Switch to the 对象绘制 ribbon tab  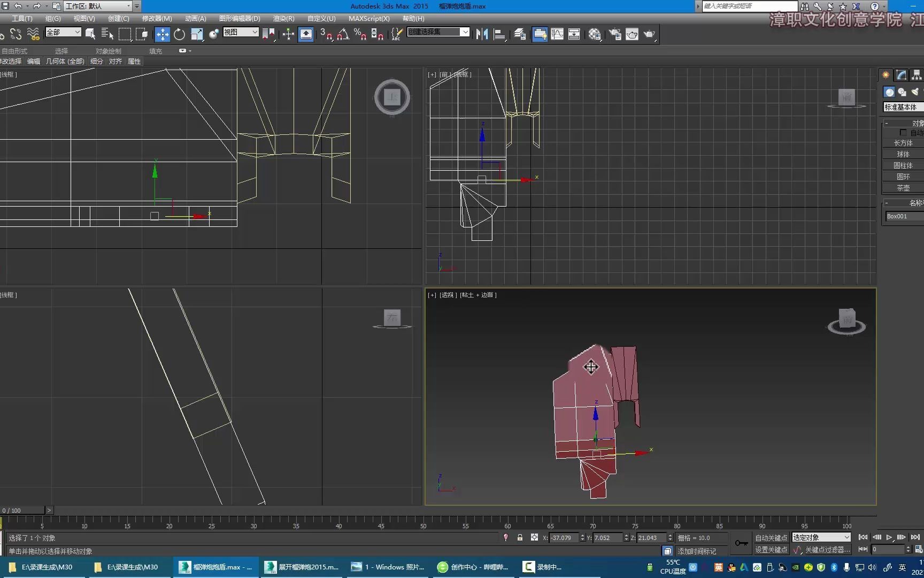coord(109,51)
